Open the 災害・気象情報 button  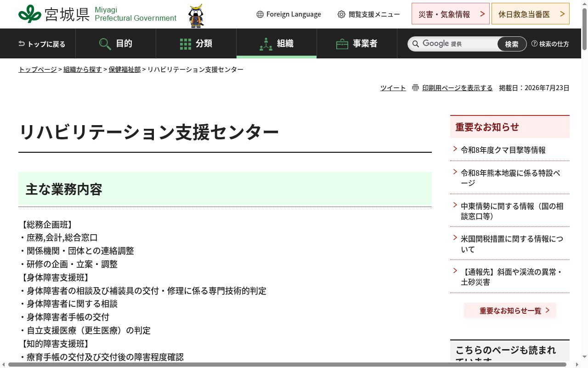coord(450,14)
